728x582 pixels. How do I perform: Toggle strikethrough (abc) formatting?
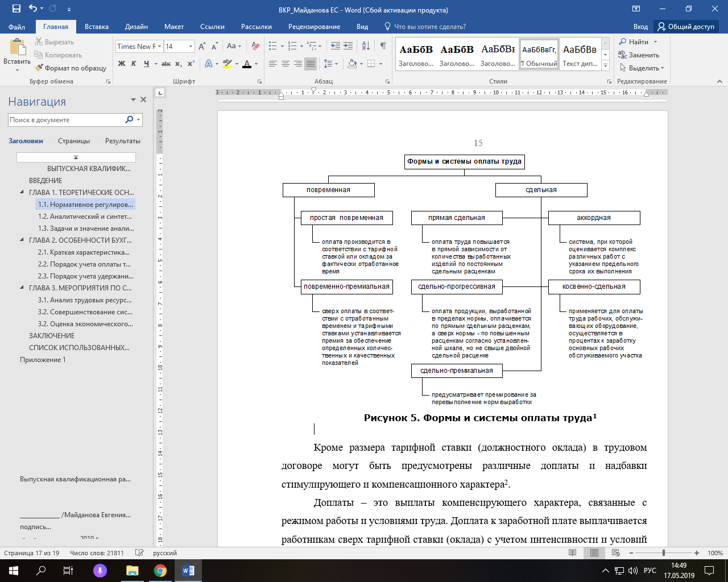click(166, 64)
